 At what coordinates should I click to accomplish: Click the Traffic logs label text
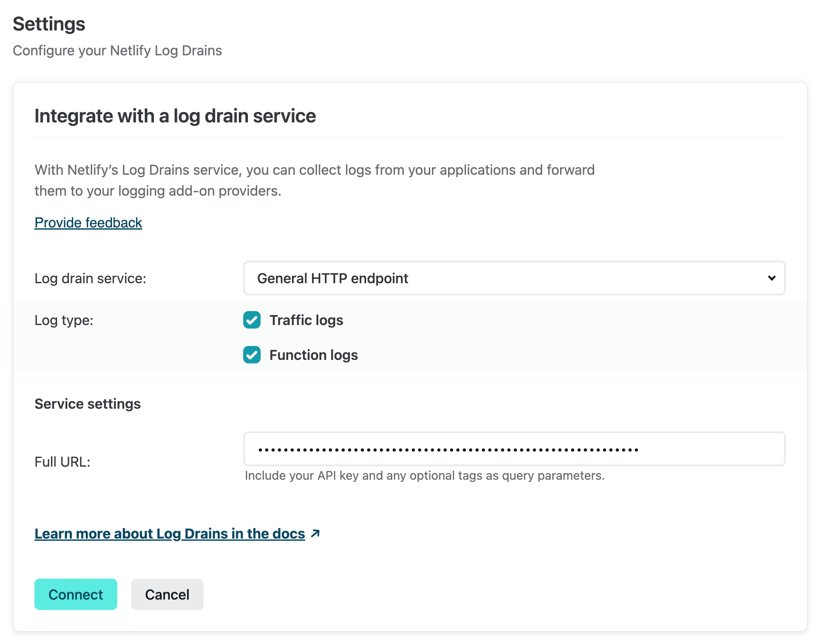click(x=306, y=320)
